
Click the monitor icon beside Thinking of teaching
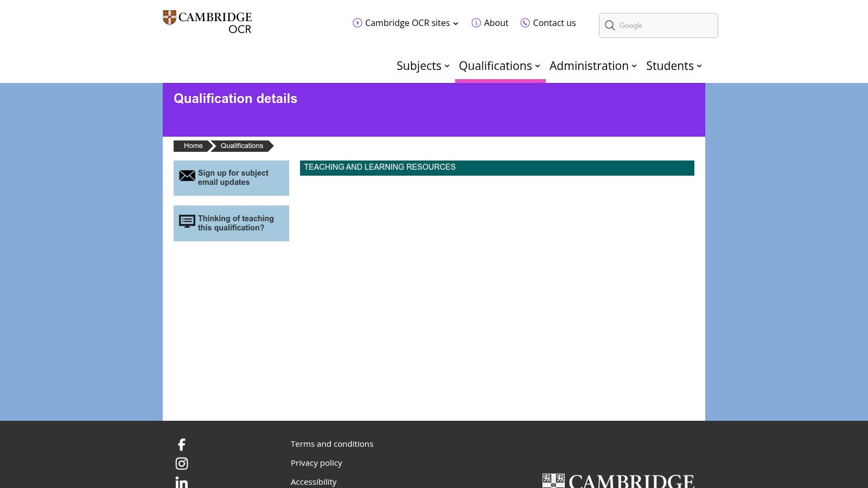tap(187, 221)
